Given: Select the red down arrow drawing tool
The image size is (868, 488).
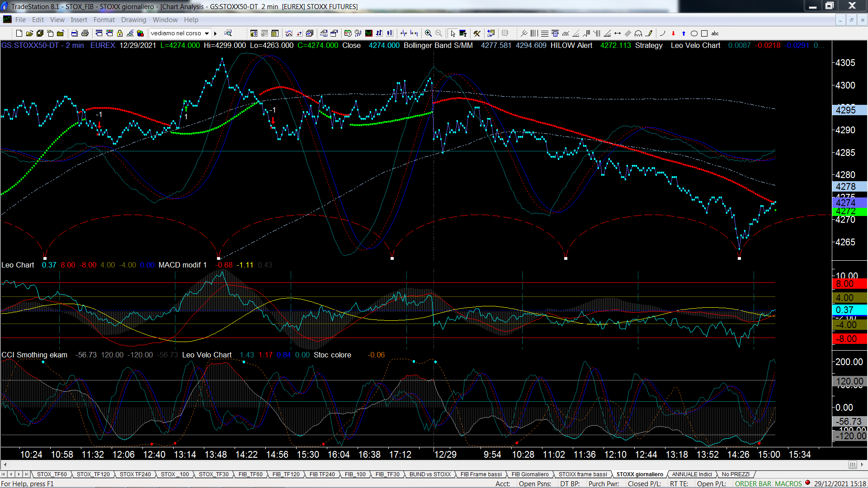Looking at the screenshot, I should pos(673,33).
